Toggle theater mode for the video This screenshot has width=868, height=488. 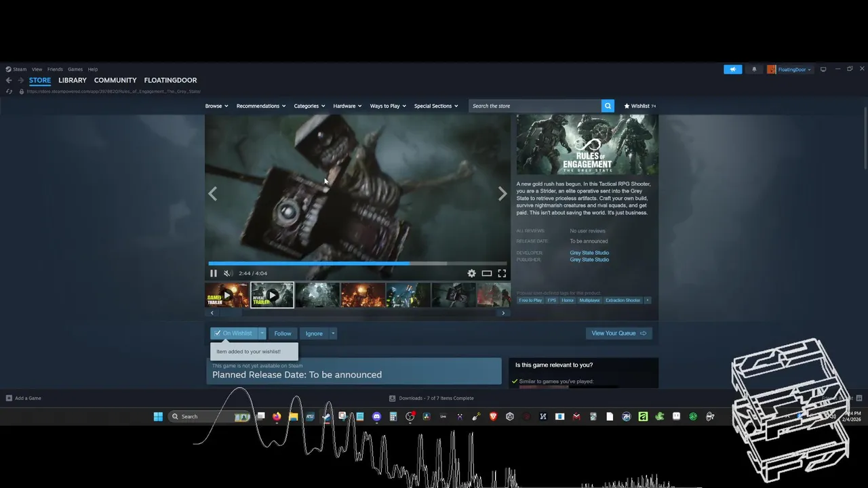pyautogui.click(x=487, y=273)
